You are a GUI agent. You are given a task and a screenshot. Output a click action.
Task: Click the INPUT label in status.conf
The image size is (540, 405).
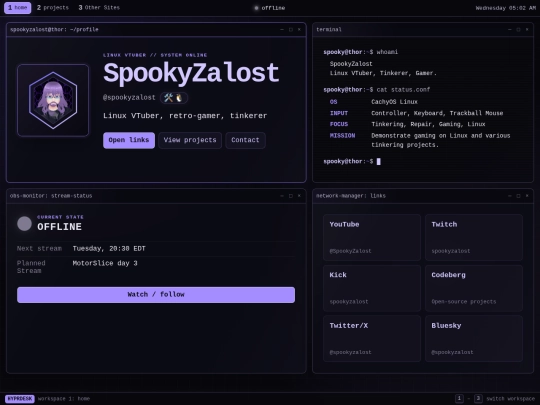[x=339, y=113]
